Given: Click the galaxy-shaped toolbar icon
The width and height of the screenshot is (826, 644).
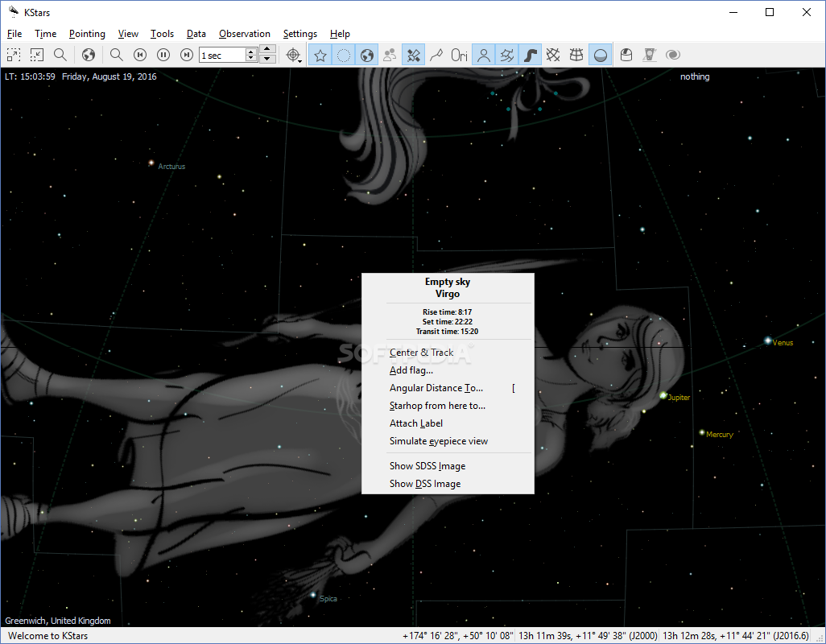Looking at the screenshot, I should [x=673, y=55].
